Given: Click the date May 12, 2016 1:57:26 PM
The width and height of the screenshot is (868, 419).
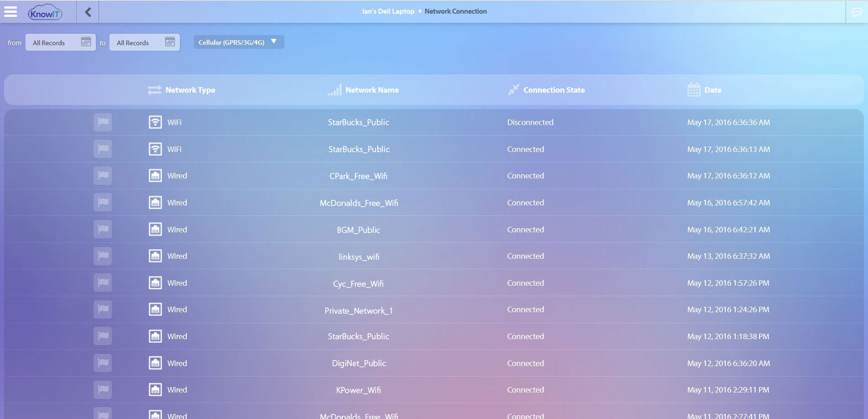Looking at the screenshot, I should point(728,283).
